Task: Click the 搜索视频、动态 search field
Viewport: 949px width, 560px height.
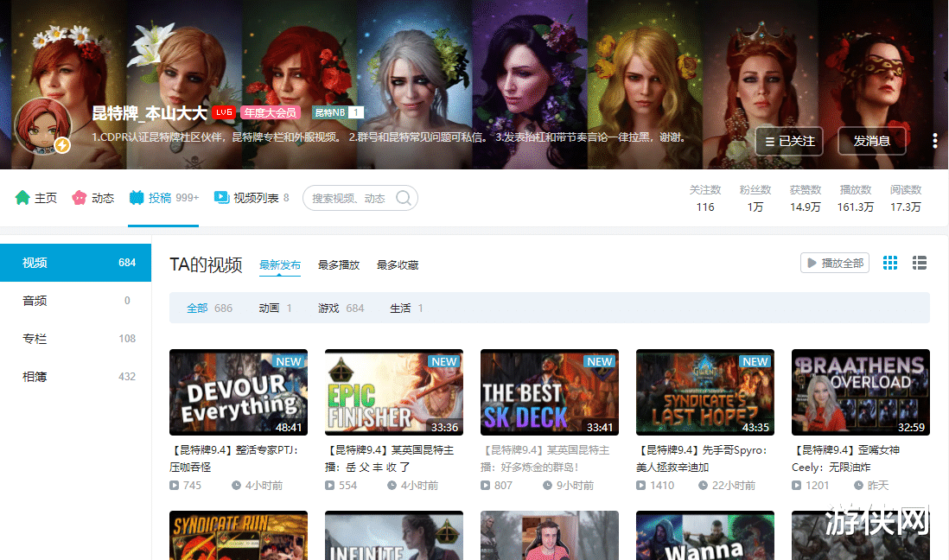Action: click(360, 198)
